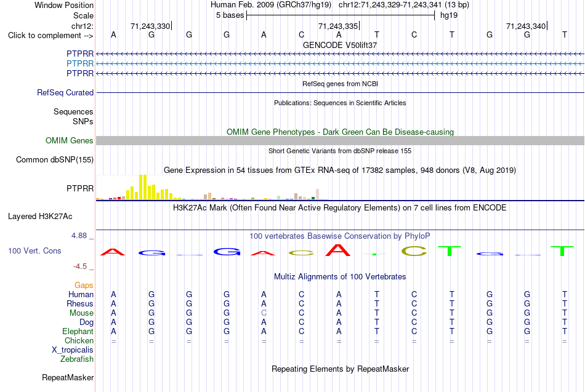The height and width of the screenshot is (392, 585).
Task: Click the 'chr12:' ruler label
Action: (82, 26)
